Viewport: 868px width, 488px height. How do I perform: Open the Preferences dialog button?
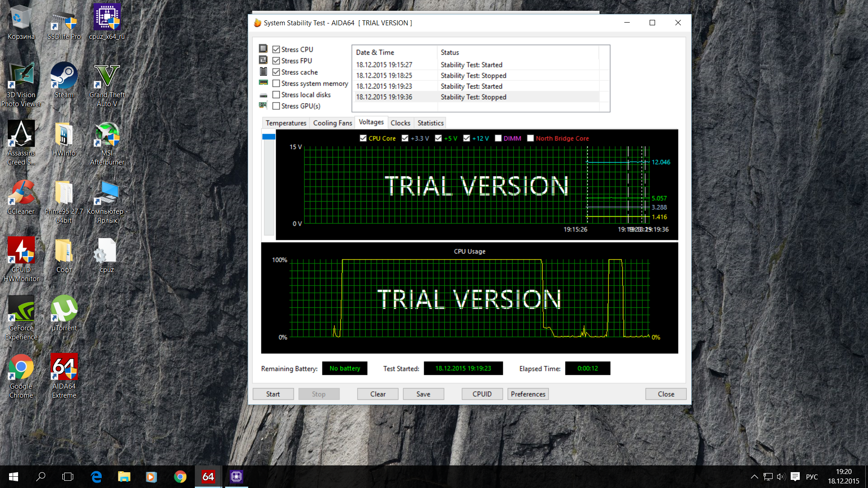coord(528,394)
